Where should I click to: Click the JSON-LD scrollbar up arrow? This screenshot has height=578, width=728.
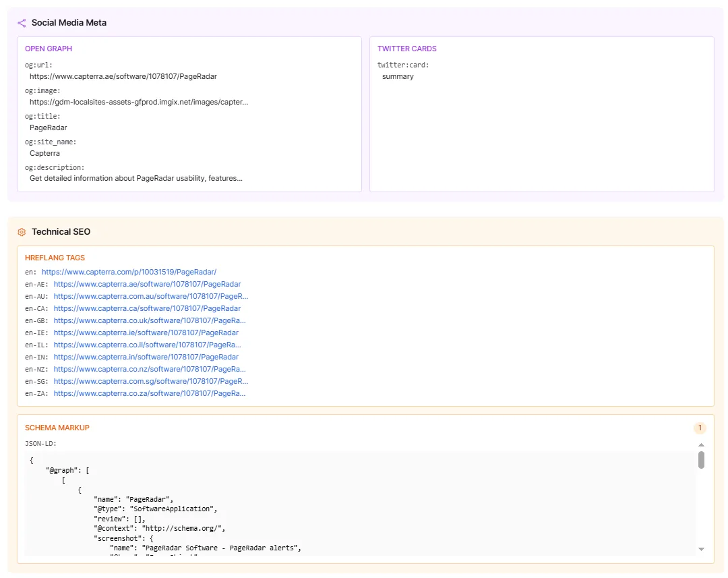coord(701,444)
